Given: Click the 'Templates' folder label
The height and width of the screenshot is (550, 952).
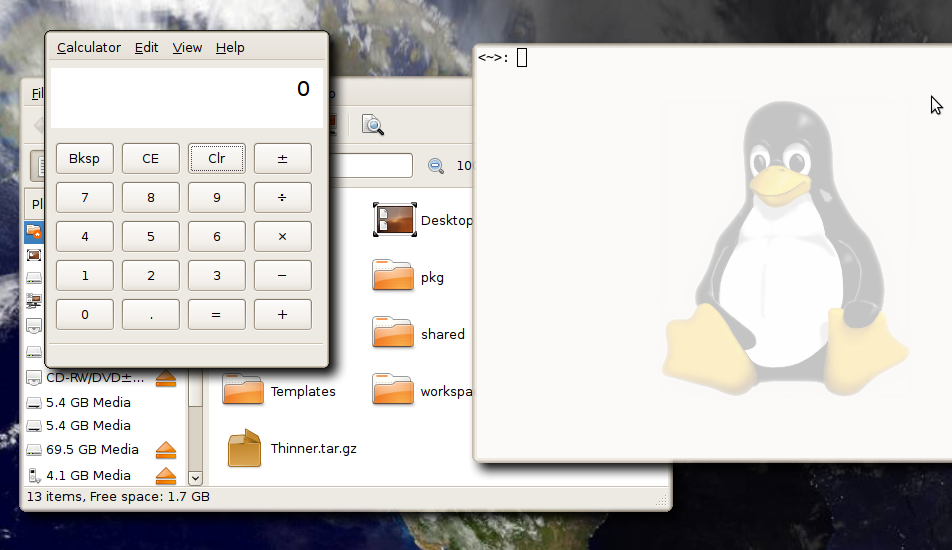Looking at the screenshot, I should [x=303, y=392].
